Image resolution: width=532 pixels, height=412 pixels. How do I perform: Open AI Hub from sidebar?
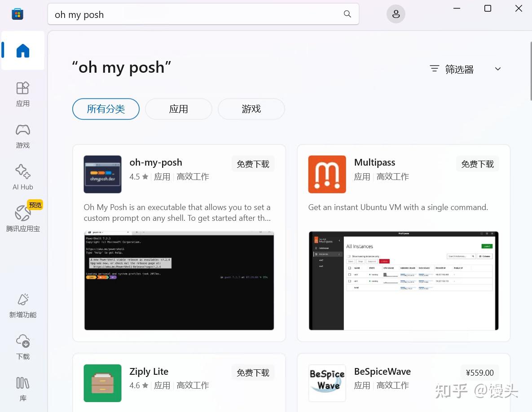[23, 177]
